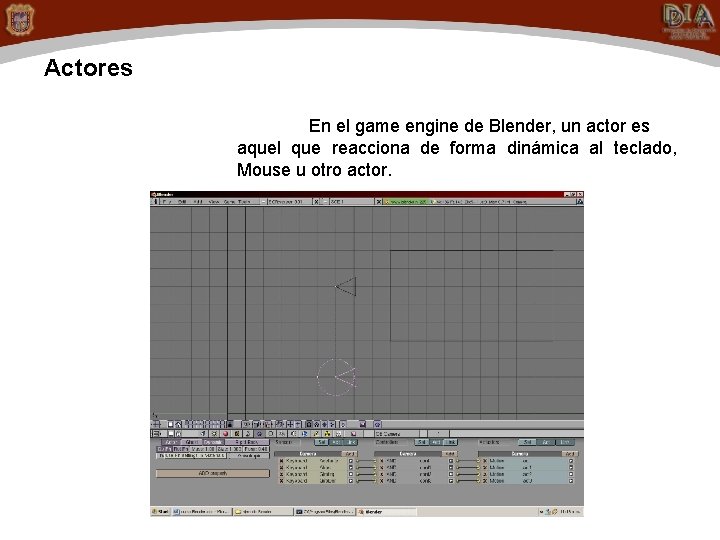720x540 pixels.
Task: Open the File menu
Action: pyautogui.click(x=167, y=202)
